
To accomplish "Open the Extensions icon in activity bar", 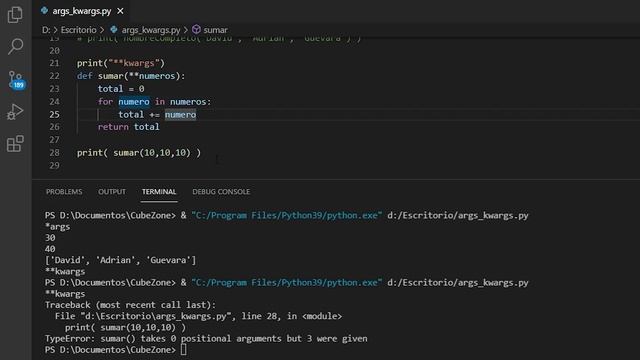I will 15,143.
